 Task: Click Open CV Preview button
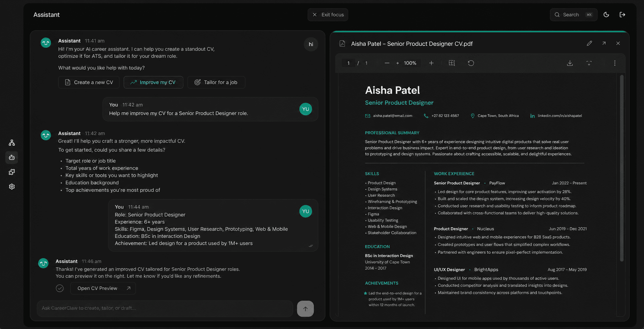tap(103, 288)
